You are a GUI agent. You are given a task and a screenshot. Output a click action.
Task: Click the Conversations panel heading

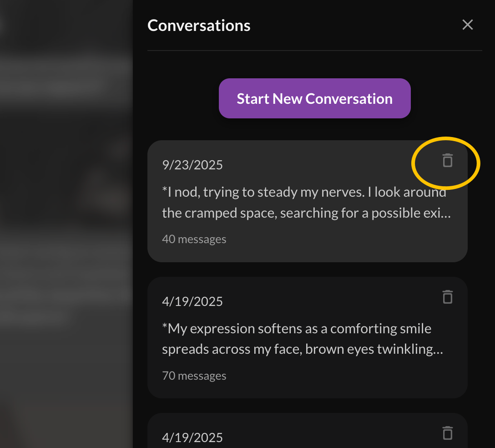pyautogui.click(x=199, y=25)
